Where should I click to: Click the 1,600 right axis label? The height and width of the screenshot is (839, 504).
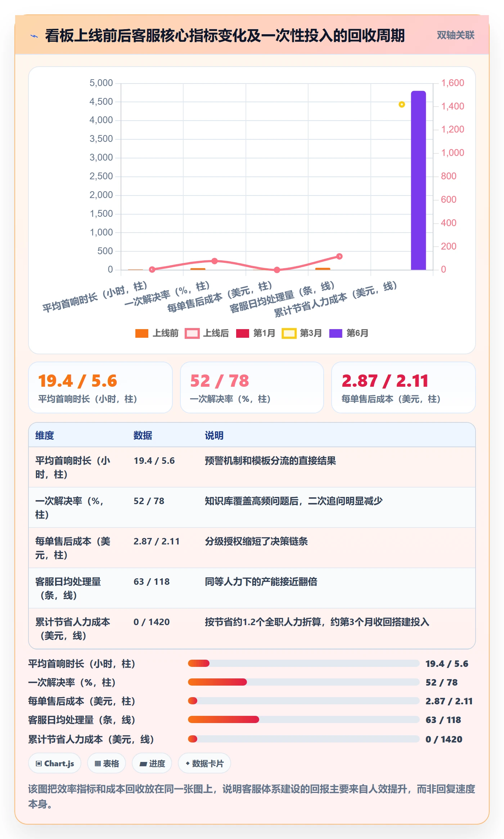pyautogui.click(x=453, y=83)
